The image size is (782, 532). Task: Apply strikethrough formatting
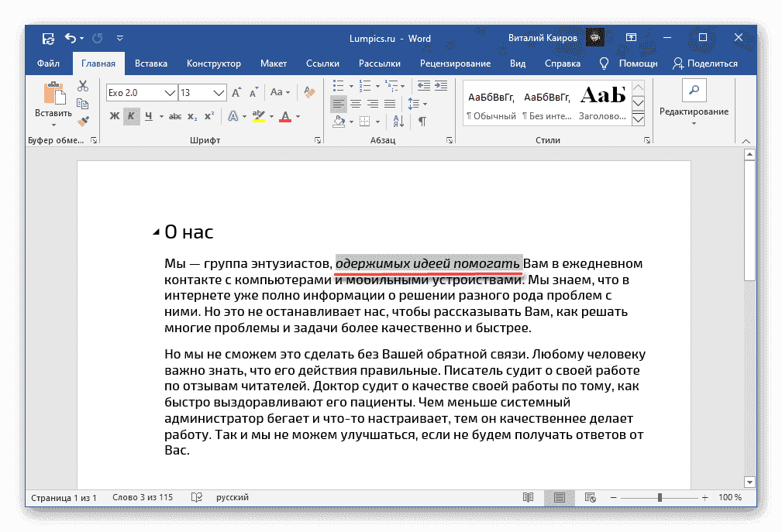click(174, 116)
